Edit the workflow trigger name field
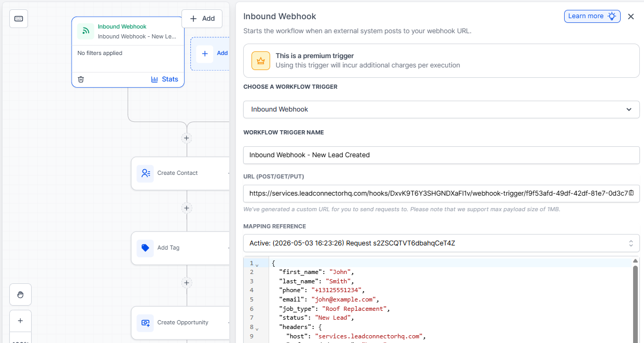This screenshot has height=343, width=644. pyautogui.click(x=441, y=155)
